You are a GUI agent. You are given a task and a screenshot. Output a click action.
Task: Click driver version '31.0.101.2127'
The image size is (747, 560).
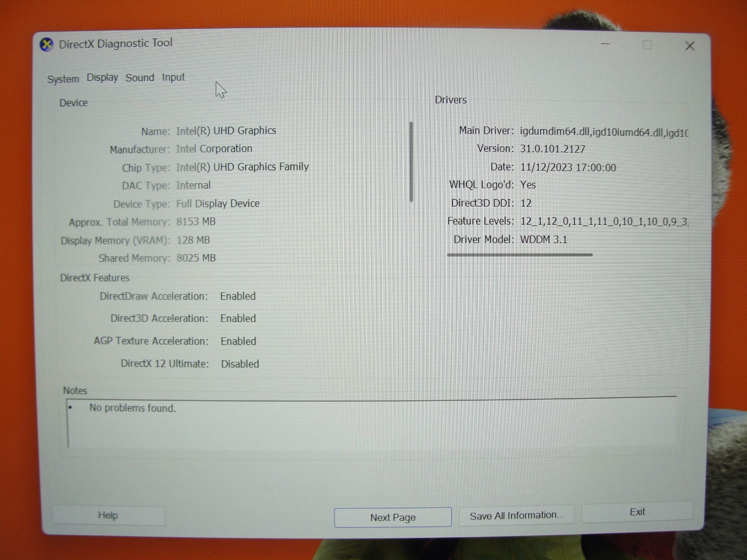point(552,149)
